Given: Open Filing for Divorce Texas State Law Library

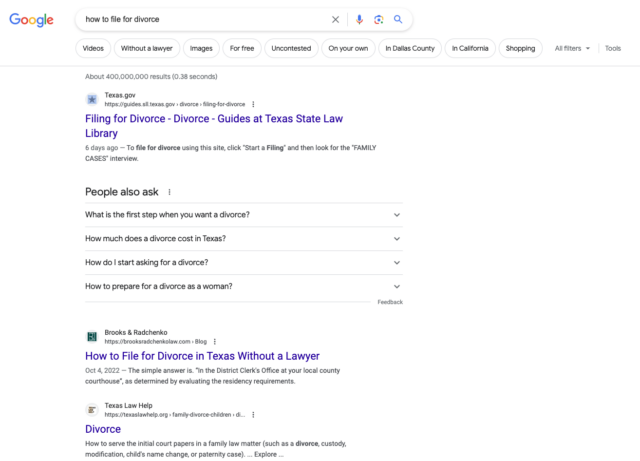Looking at the screenshot, I should (x=214, y=126).
